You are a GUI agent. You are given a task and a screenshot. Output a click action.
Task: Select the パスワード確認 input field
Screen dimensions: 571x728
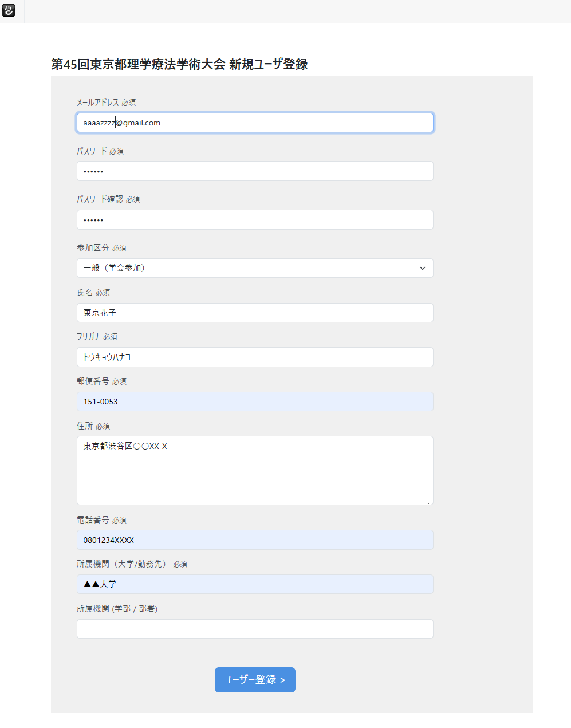click(255, 220)
